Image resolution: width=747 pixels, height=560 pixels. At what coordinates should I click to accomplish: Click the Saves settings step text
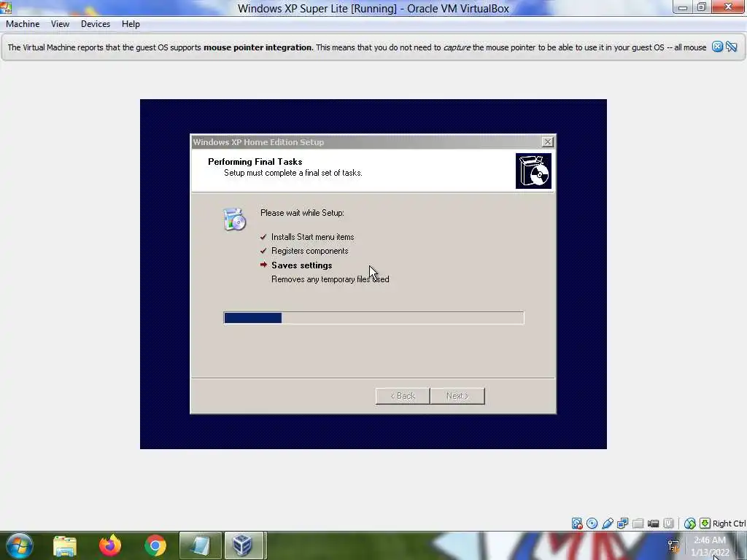click(x=301, y=265)
